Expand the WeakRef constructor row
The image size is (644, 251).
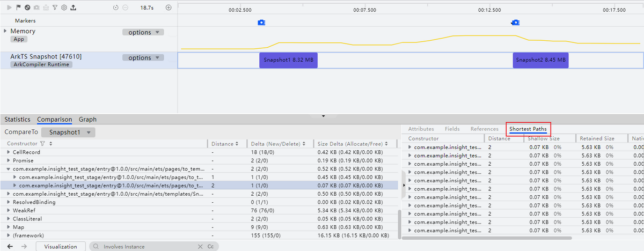tap(9, 211)
